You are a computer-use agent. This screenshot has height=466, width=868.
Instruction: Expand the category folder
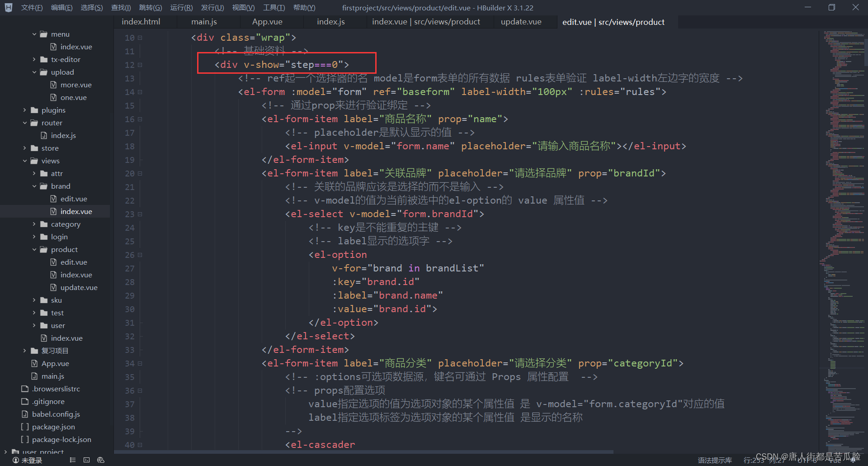pos(34,224)
